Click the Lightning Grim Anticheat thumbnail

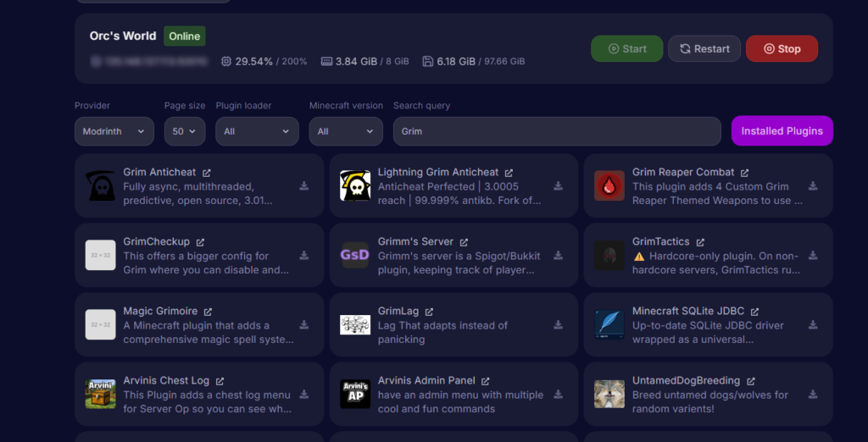[355, 186]
